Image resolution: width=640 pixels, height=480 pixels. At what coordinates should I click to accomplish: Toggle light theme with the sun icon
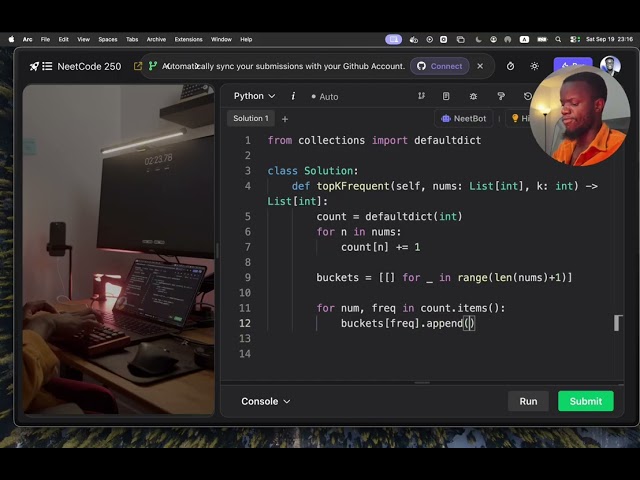click(534, 66)
